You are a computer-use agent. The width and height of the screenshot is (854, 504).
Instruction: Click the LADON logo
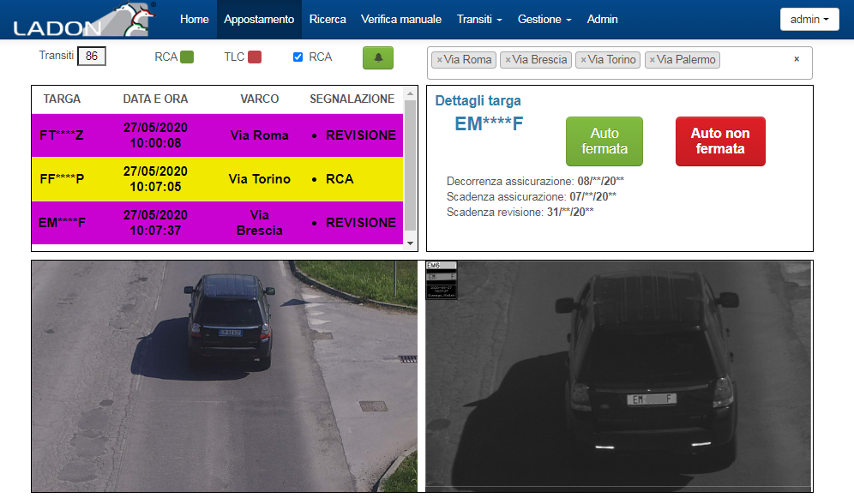tap(84, 20)
